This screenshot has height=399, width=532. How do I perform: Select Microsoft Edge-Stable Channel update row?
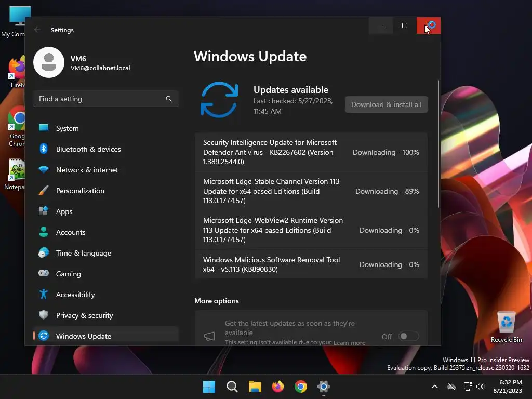(311, 191)
